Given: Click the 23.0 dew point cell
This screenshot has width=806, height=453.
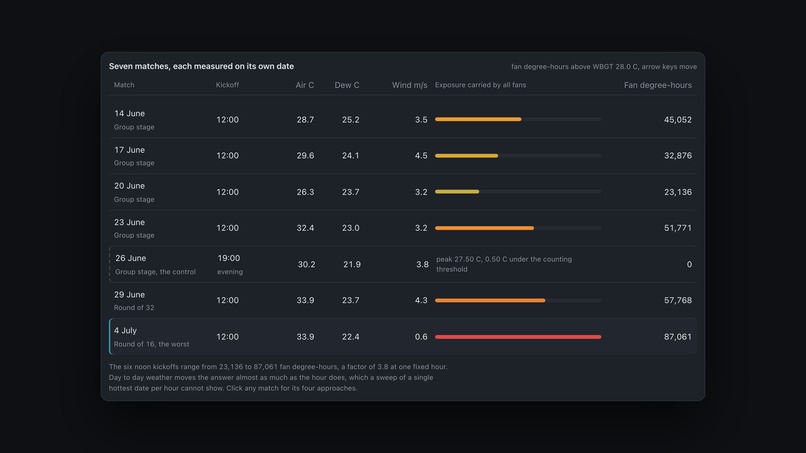Looking at the screenshot, I should pos(351,228).
